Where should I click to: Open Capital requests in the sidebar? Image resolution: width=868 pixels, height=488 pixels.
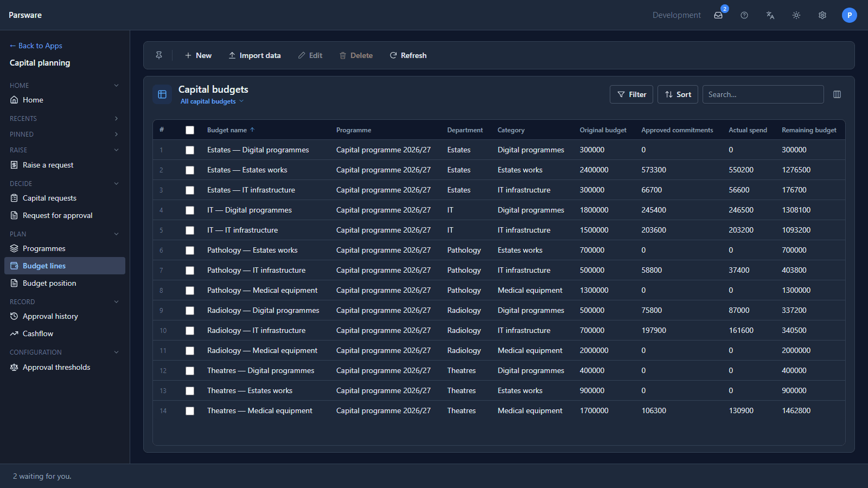click(x=65, y=198)
